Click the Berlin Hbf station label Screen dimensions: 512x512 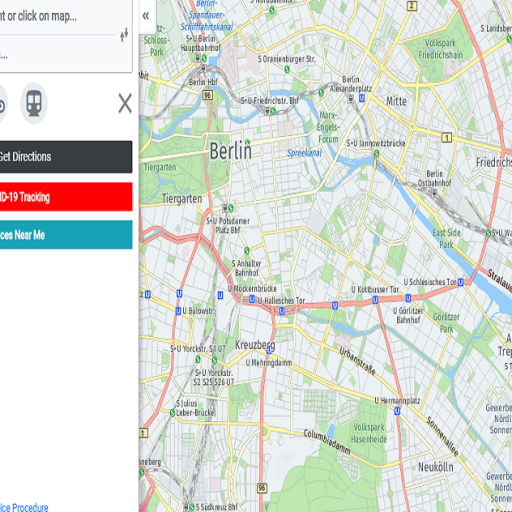click(203, 82)
